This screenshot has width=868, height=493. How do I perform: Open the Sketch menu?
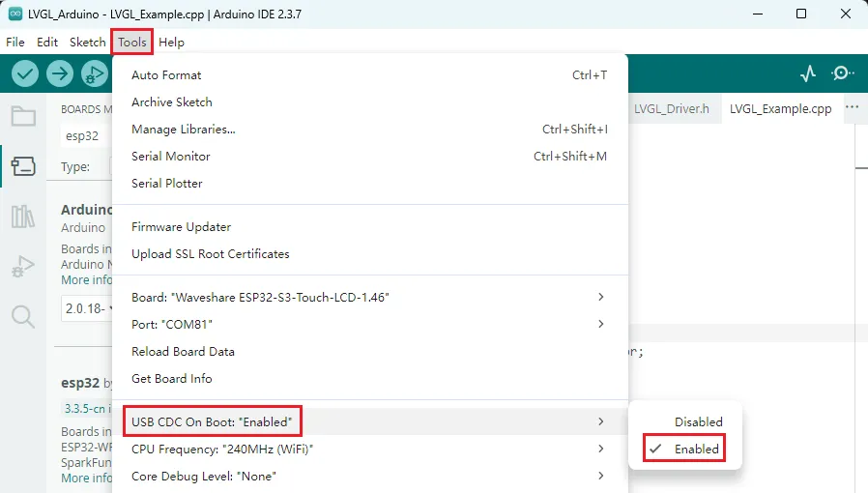point(87,43)
